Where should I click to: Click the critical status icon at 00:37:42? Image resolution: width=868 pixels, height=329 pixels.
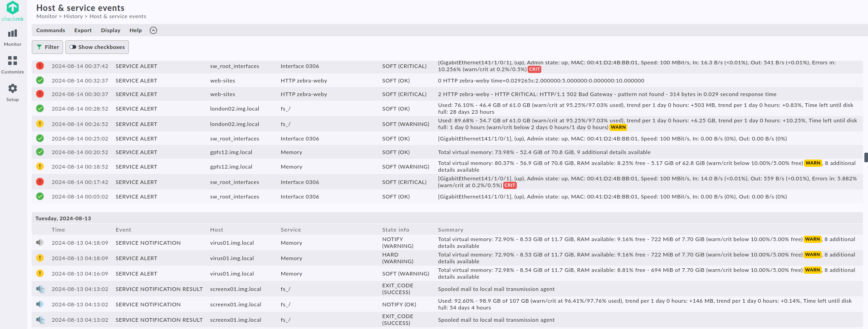point(40,66)
